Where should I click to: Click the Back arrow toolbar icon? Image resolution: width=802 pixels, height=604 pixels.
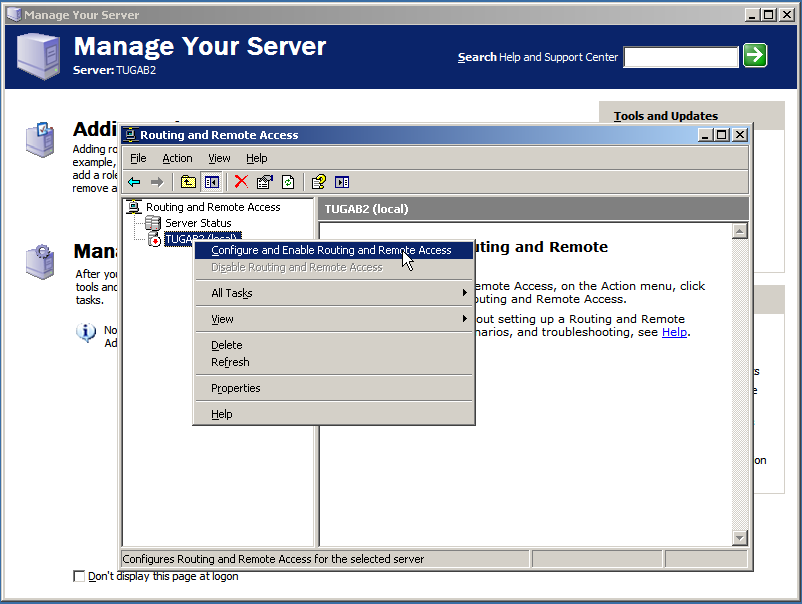(x=134, y=182)
